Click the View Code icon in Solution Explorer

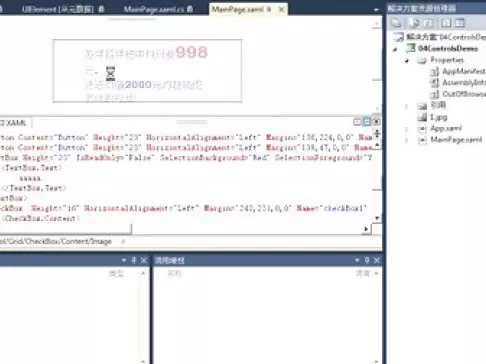446,23
